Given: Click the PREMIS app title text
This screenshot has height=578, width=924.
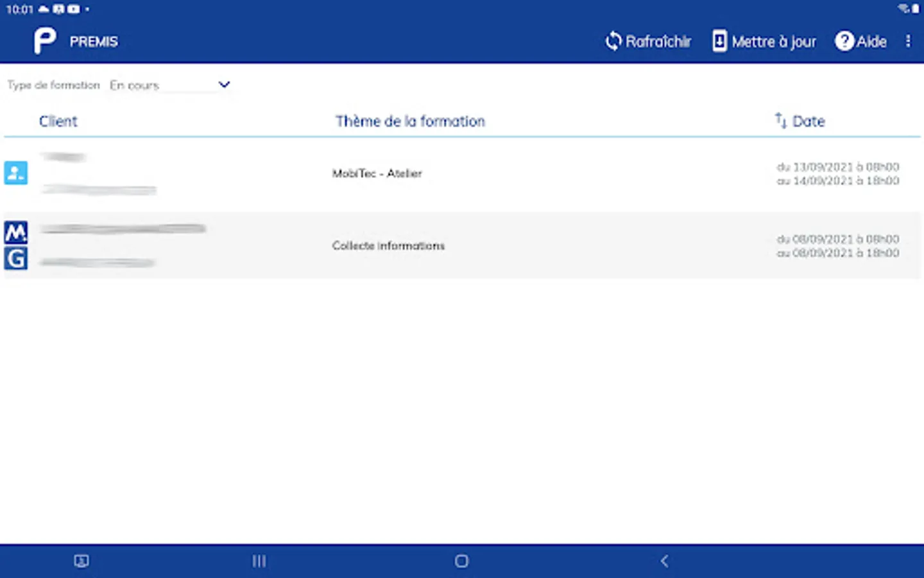Looking at the screenshot, I should [94, 42].
